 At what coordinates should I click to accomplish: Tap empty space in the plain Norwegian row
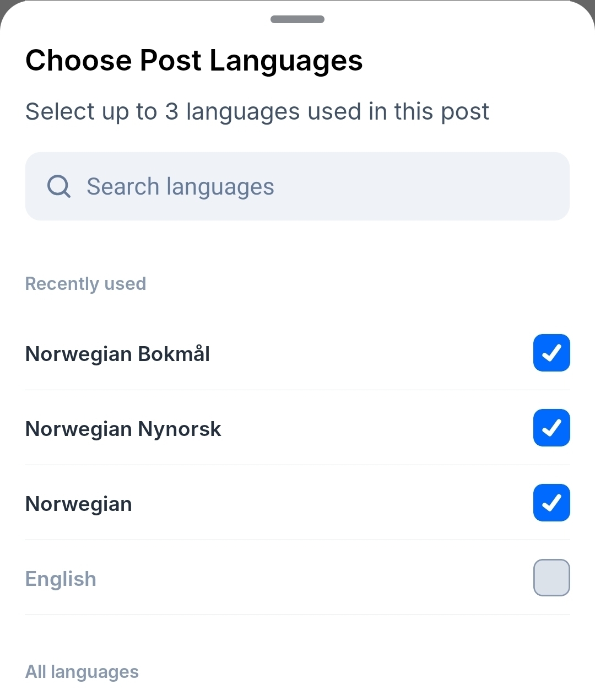click(331, 504)
